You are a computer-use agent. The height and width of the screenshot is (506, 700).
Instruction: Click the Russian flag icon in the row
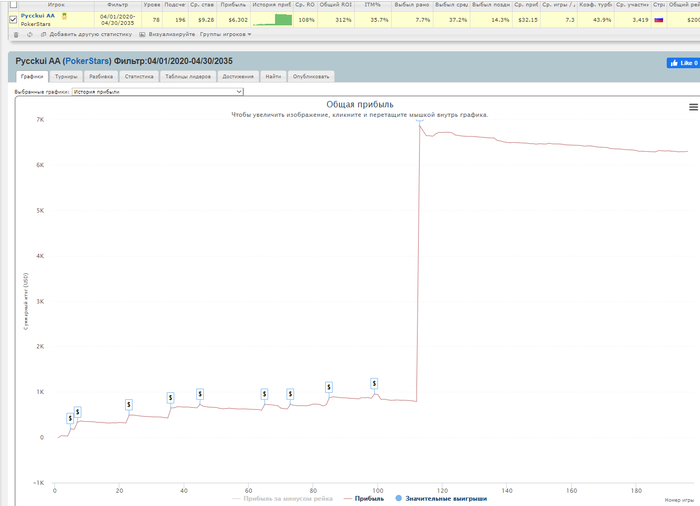(x=658, y=20)
